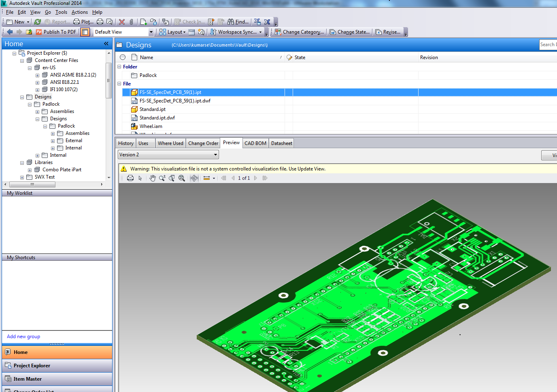Select the Zoom Window tool in viewer
Image resolution: width=557 pixels, height=392 pixels.
[172, 178]
